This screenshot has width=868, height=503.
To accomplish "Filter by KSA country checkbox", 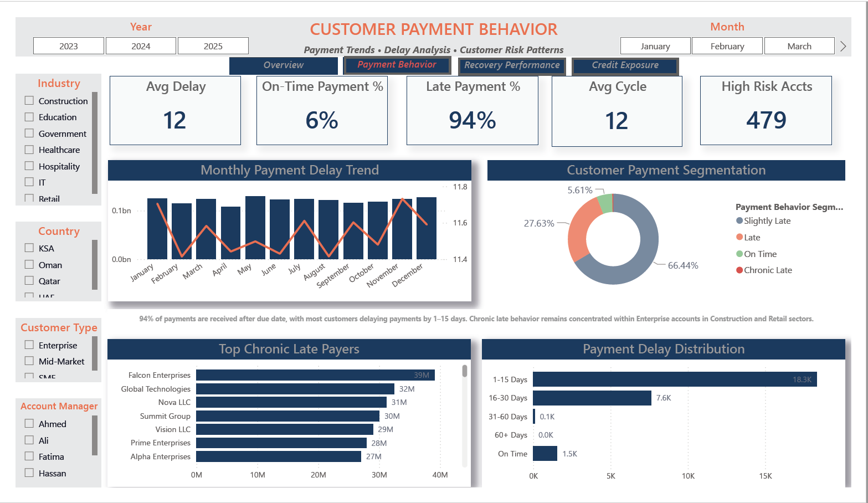I will [x=29, y=248].
